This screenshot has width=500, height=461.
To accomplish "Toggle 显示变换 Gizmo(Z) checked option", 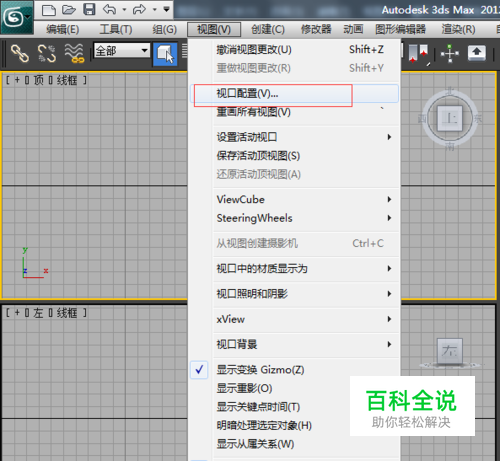I will 294,370.
